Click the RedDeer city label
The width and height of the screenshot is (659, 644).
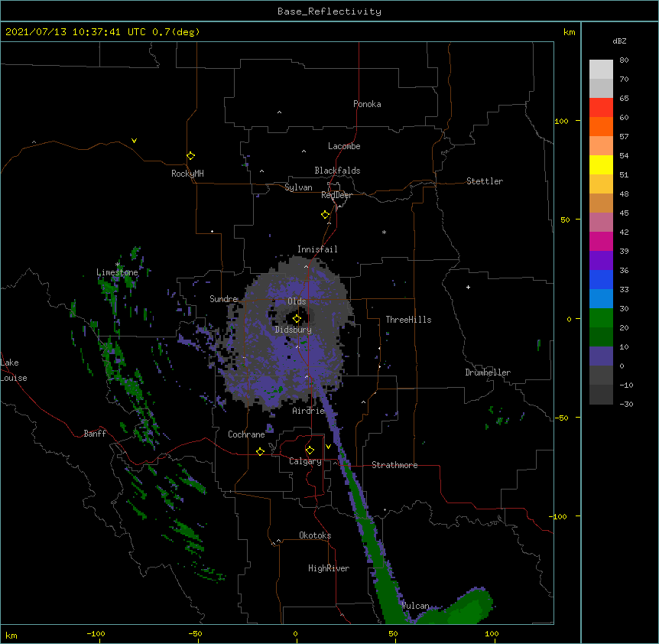(x=336, y=195)
